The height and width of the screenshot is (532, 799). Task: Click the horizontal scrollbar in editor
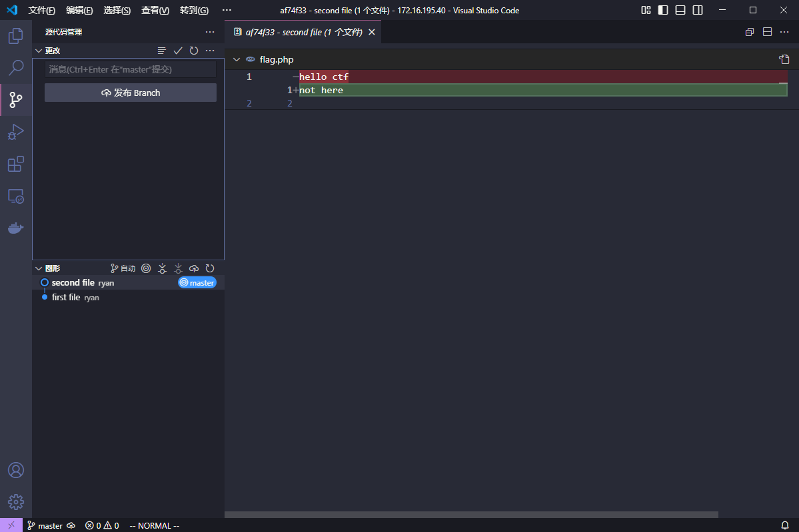[471, 515]
